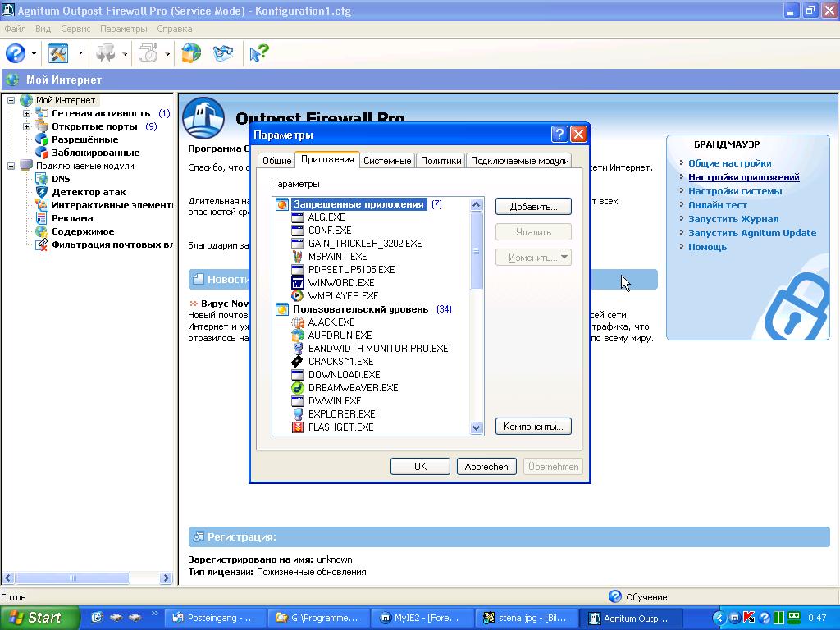Click the application list scroll down arrow
This screenshot has width=840, height=630.
476,427
